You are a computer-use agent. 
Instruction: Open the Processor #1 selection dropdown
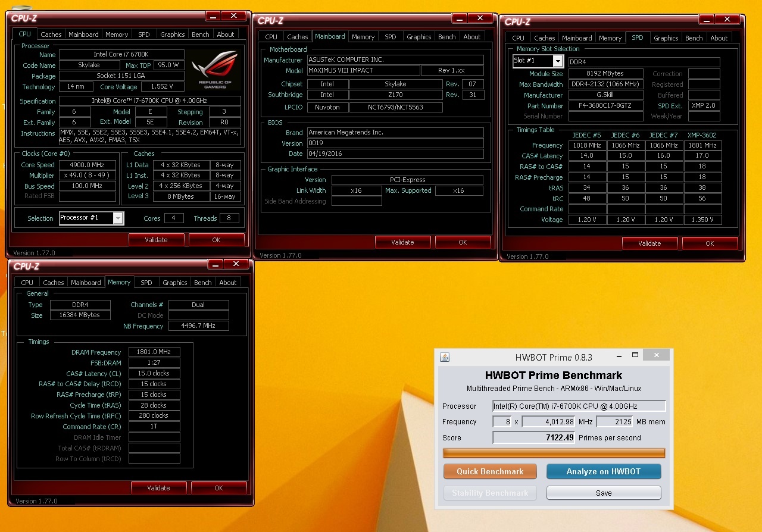click(118, 218)
